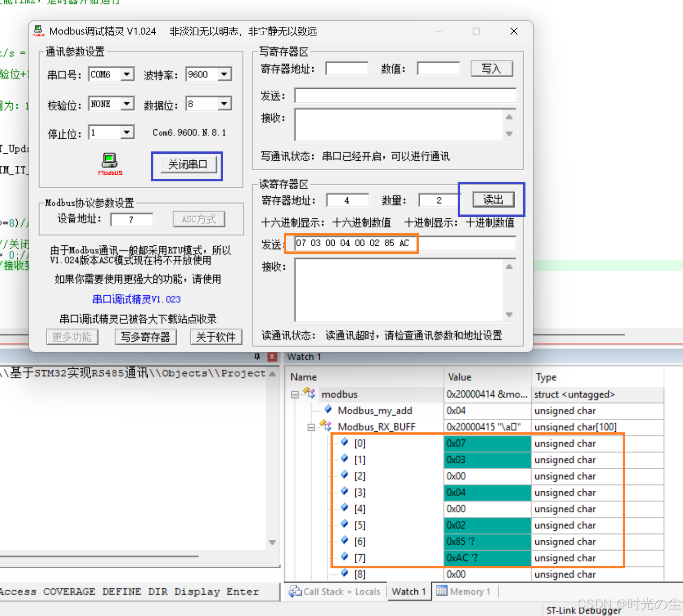Select the Watch 1 tab
The width and height of the screenshot is (683, 616).
[409, 592]
